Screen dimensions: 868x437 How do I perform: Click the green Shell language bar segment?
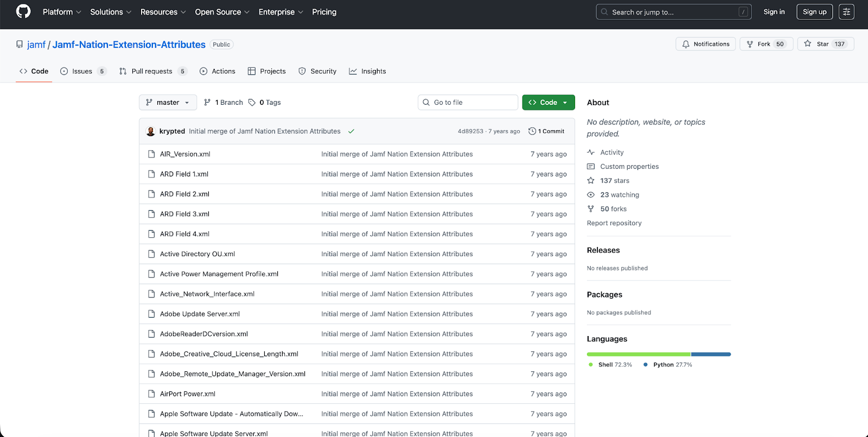[x=639, y=354]
